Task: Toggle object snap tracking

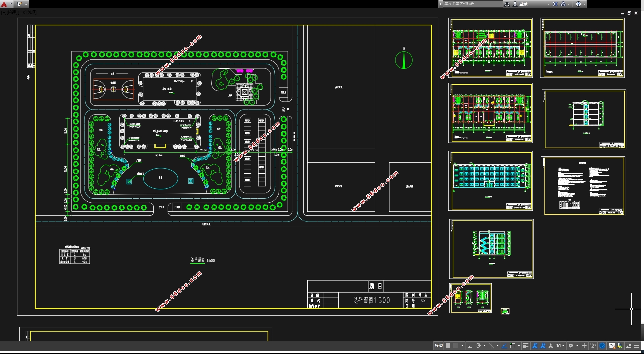Action: (504, 346)
